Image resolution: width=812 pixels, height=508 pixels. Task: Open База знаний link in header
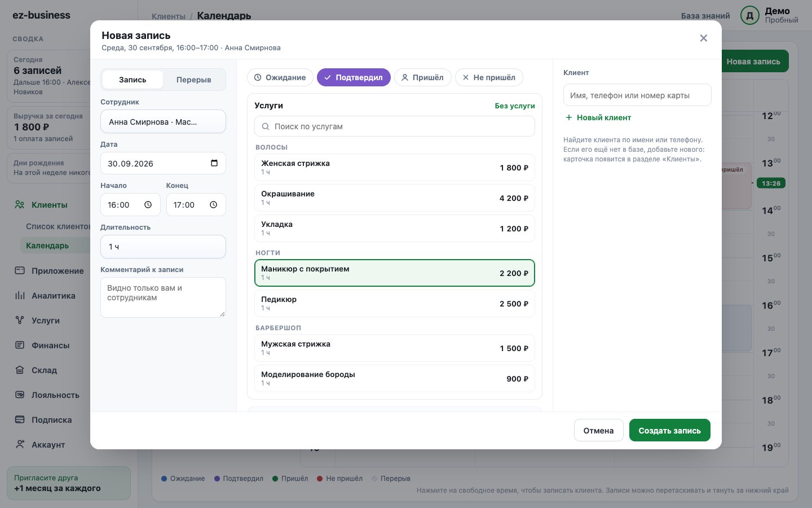tap(705, 16)
